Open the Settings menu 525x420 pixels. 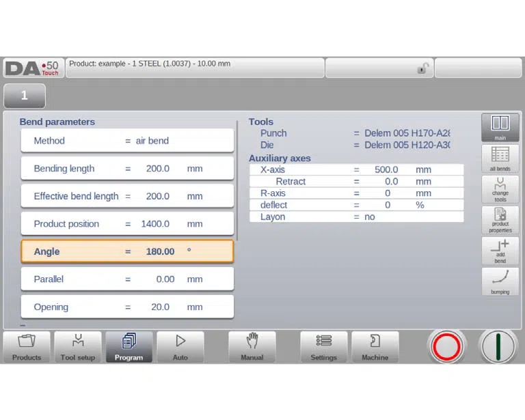tap(324, 347)
